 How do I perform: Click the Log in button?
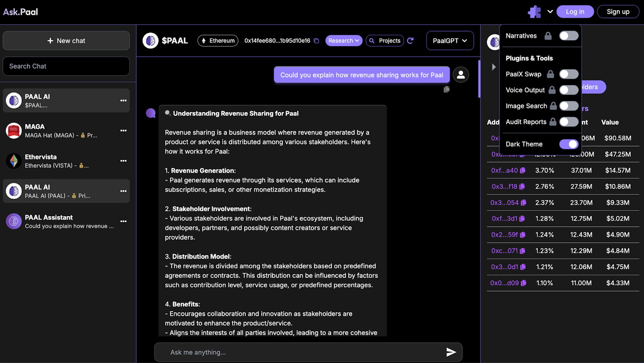(575, 12)
